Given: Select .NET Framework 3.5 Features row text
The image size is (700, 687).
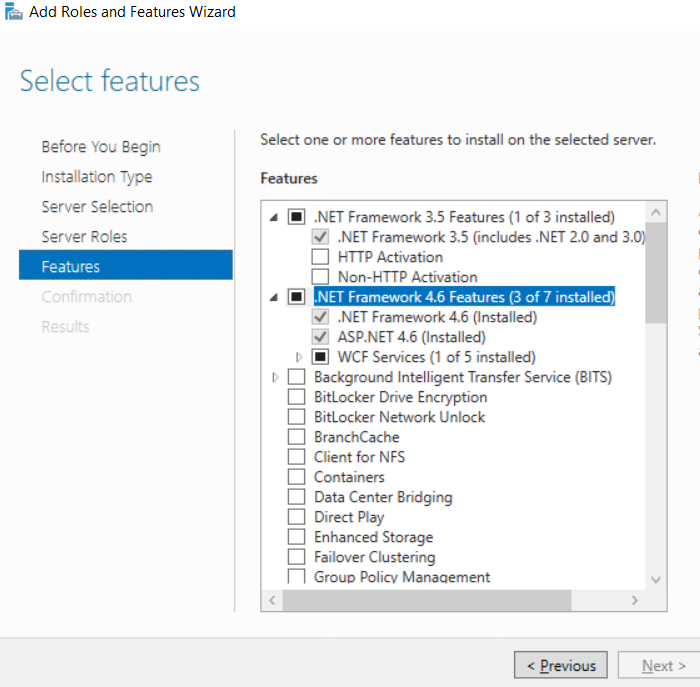Looking at the screenshot, I should click(x=464, y=217).
